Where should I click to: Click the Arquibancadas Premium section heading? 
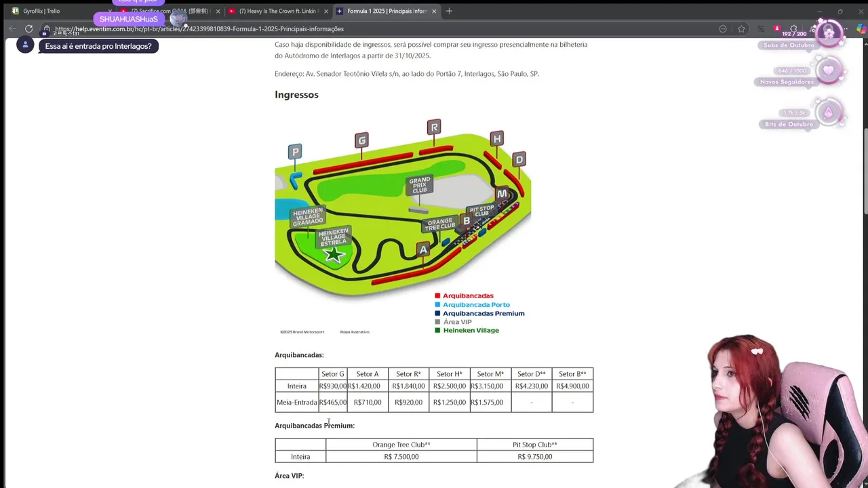click(315, 426)
